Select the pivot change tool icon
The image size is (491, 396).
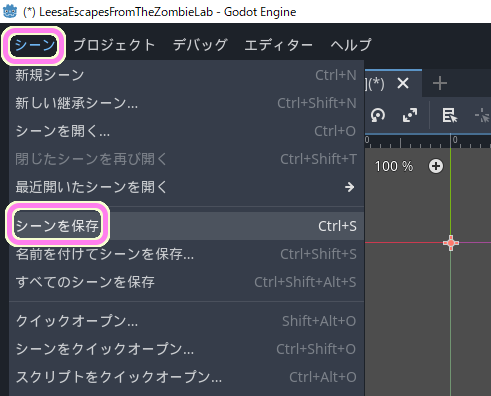[483, 115]
